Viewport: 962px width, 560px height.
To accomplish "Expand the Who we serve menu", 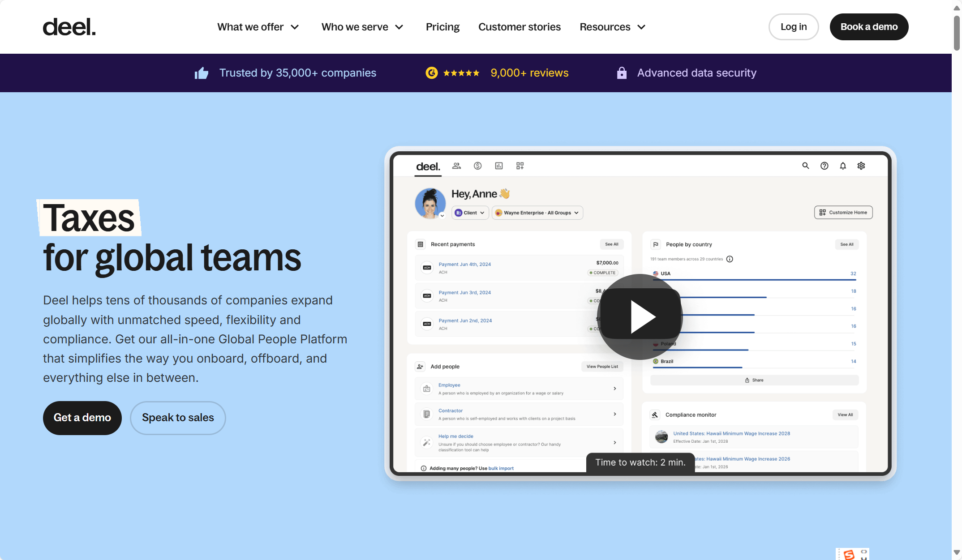I will point(362,27).
